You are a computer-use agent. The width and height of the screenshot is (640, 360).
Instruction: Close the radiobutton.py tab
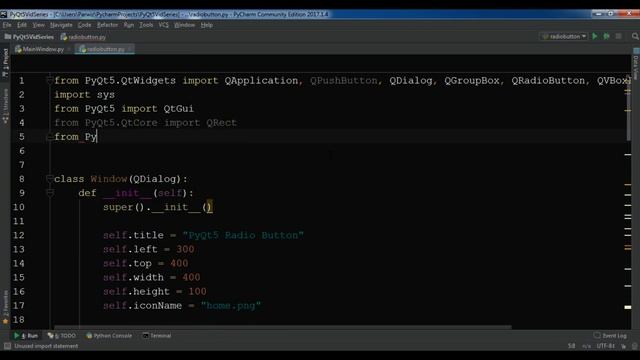129,49
